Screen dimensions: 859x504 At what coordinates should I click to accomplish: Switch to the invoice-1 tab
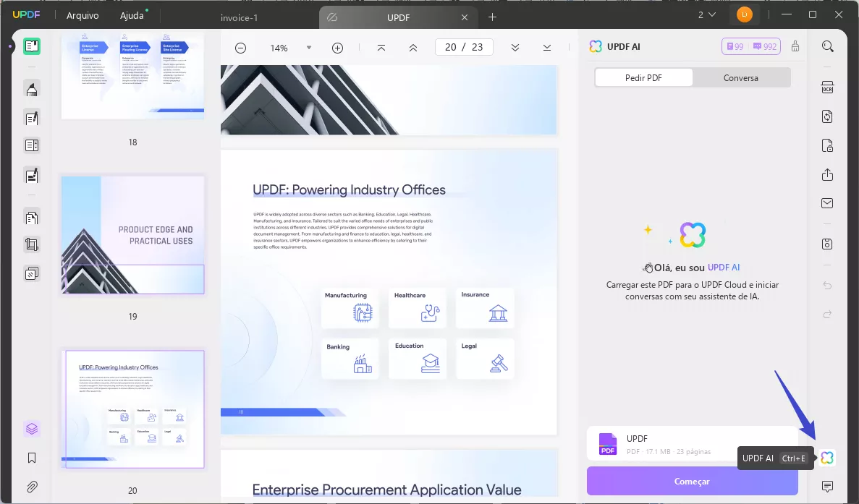[x=239, y=17]
